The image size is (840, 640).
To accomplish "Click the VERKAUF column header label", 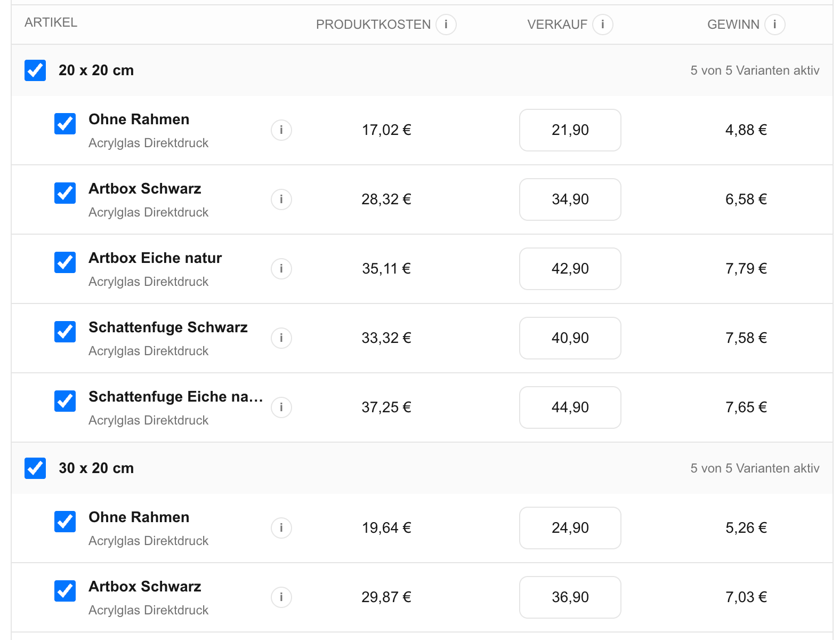I will tap(557, 25).
